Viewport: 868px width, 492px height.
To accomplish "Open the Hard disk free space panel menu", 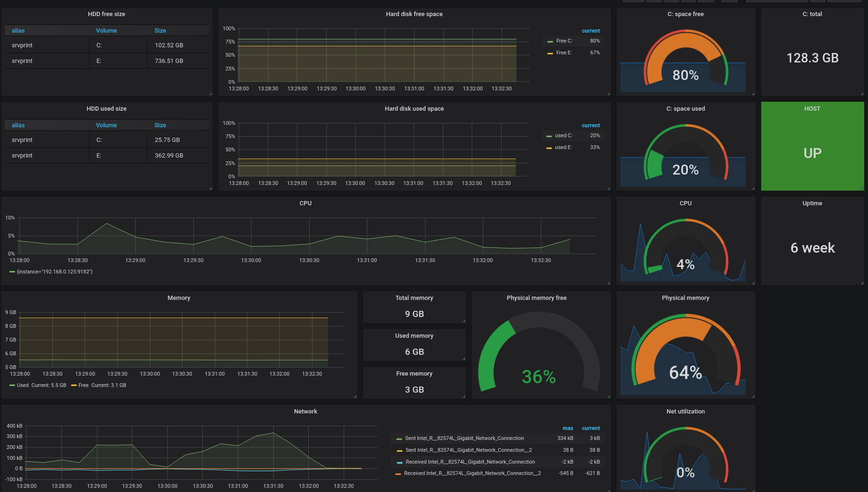I will (414, 14).
